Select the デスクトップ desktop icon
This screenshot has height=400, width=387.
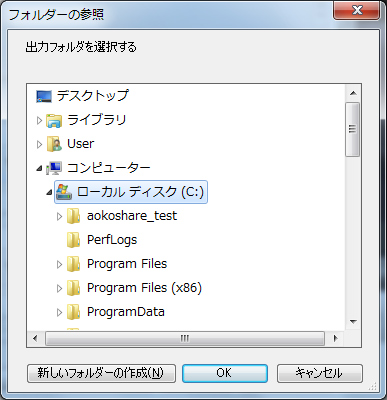[x=44, y=96]
